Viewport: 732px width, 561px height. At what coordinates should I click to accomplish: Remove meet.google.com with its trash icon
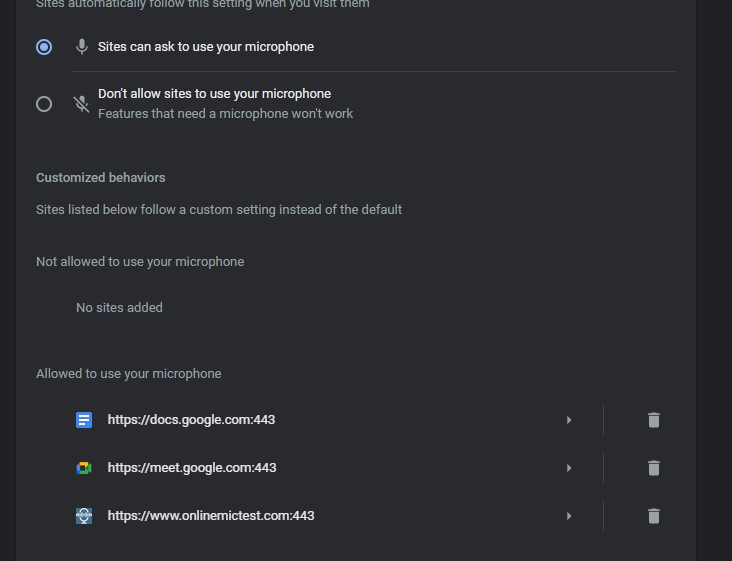coord(654,468)
